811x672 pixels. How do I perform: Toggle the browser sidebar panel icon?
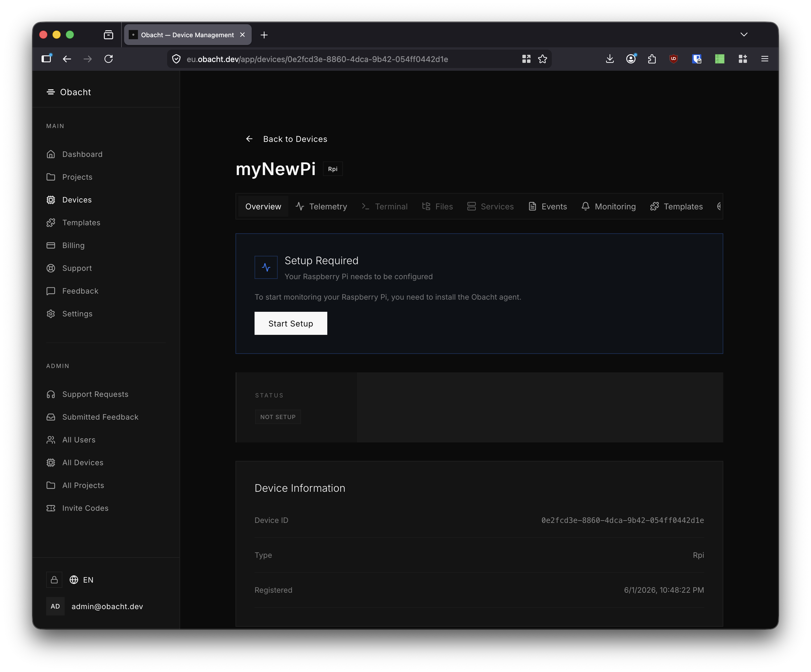[47, 58]
